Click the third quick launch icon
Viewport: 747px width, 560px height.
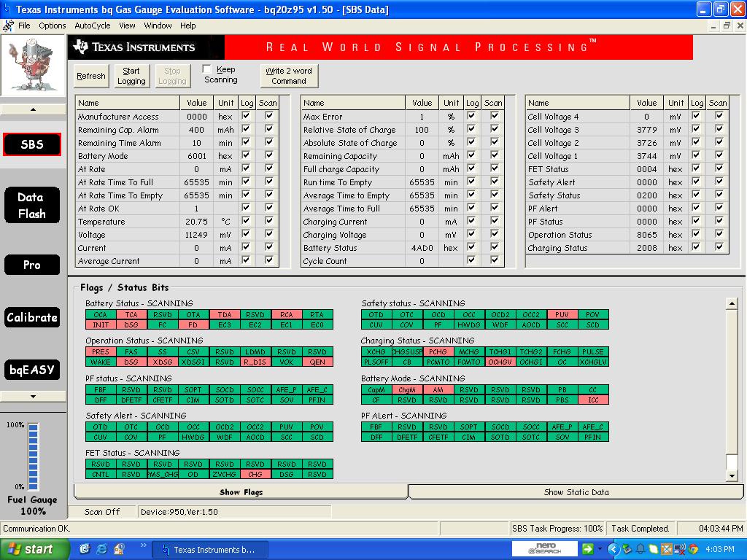pyautogui.click(x=119, y=549)
